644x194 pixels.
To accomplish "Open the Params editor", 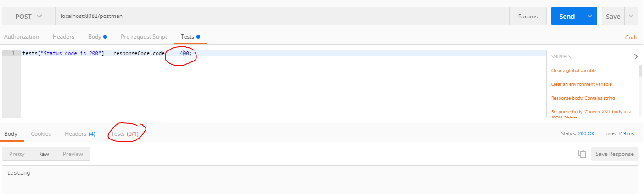I will click(x=528, y=16).
